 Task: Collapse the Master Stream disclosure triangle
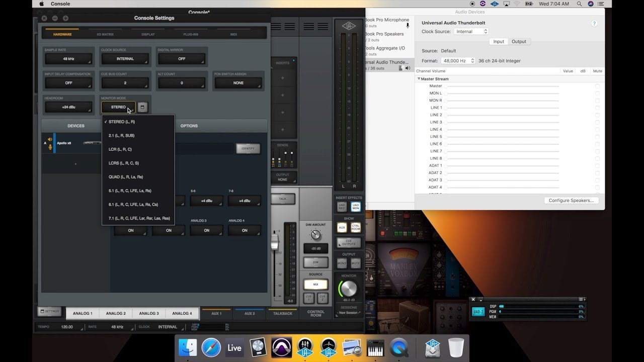point(419,79)
